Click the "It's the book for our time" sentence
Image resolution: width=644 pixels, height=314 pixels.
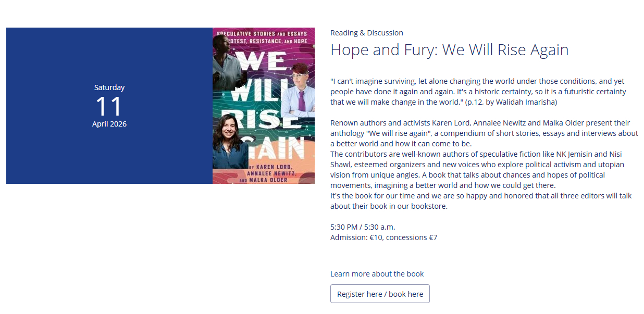click(480, 201)
